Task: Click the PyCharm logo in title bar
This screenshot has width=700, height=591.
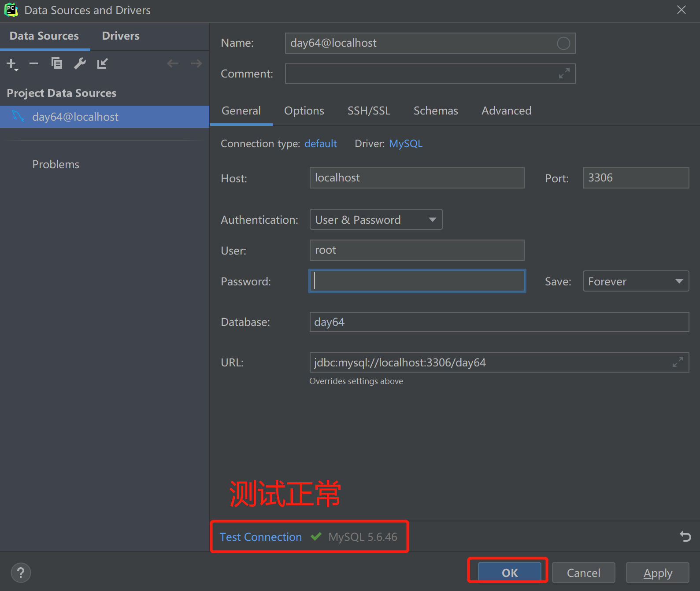Action: click(x=11, y=10)
